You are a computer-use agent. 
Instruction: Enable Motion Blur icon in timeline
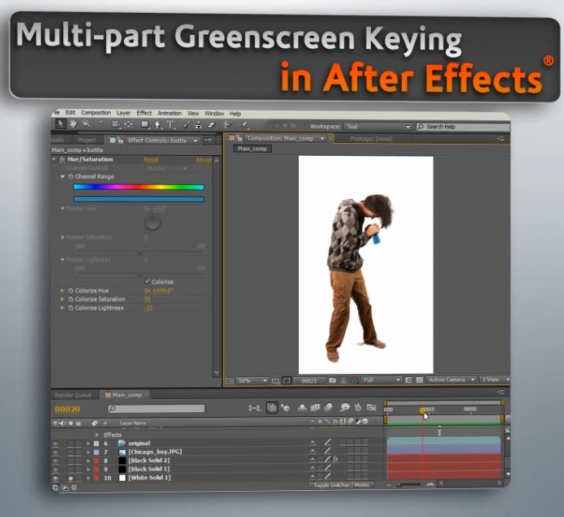[328, 408]
